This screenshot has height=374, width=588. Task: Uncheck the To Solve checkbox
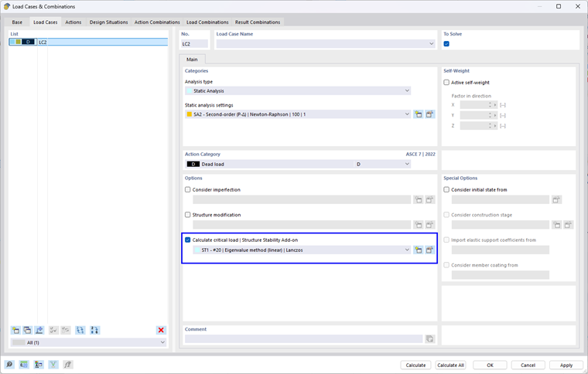(x=446, y=44)
